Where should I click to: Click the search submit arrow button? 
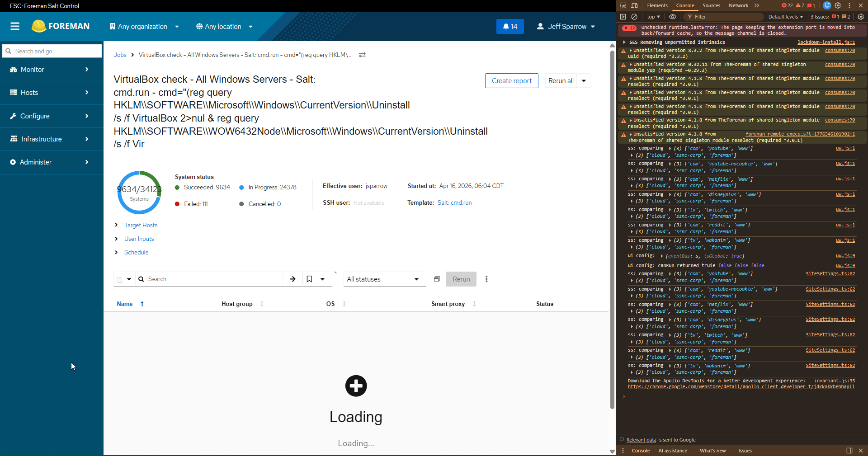pyautogui.click(x=292, y=279)
